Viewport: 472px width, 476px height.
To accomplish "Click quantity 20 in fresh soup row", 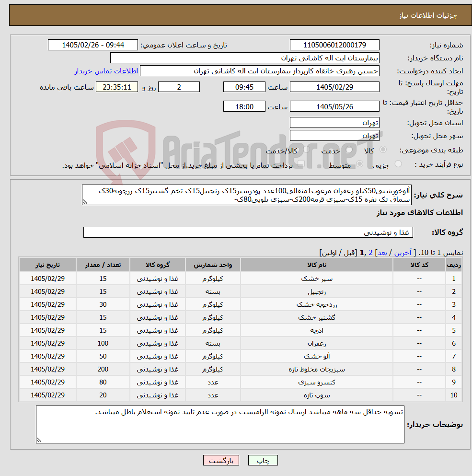I will coord(103,395).
